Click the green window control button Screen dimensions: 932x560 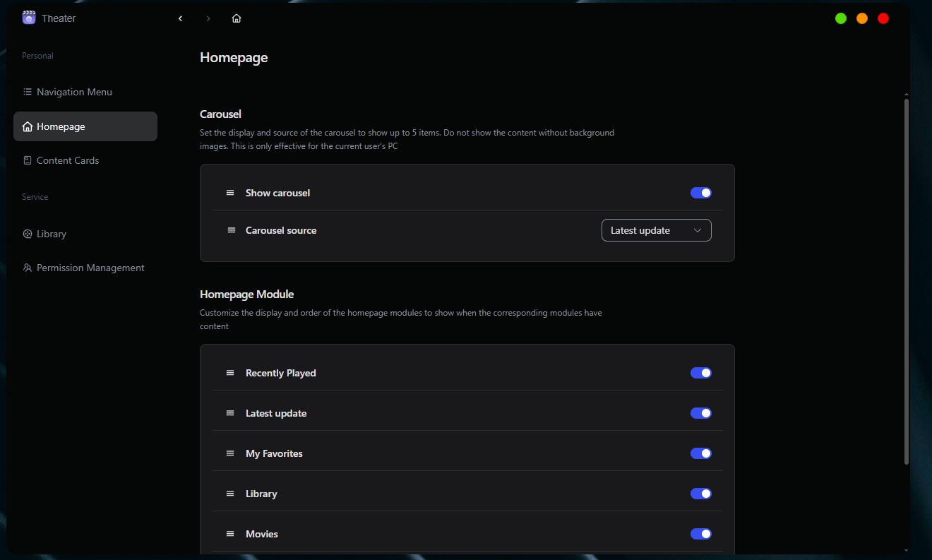pos(841,18)
